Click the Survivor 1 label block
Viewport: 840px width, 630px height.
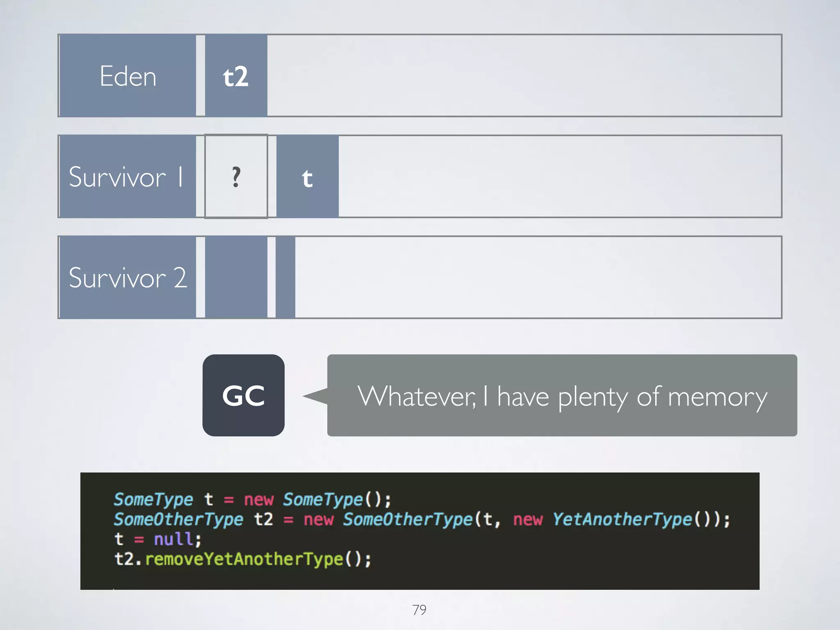click(128, 176)
